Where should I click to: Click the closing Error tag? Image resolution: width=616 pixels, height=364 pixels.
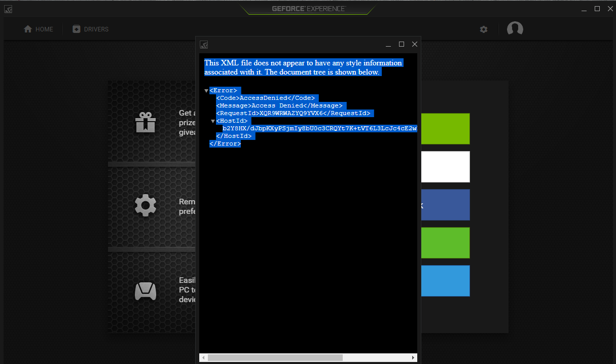(225, 144)
